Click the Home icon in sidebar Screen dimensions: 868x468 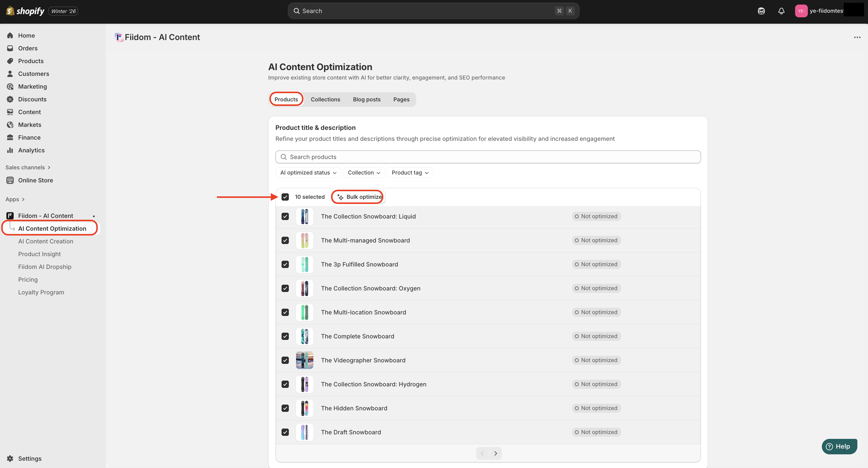click(x=10, y=35)
